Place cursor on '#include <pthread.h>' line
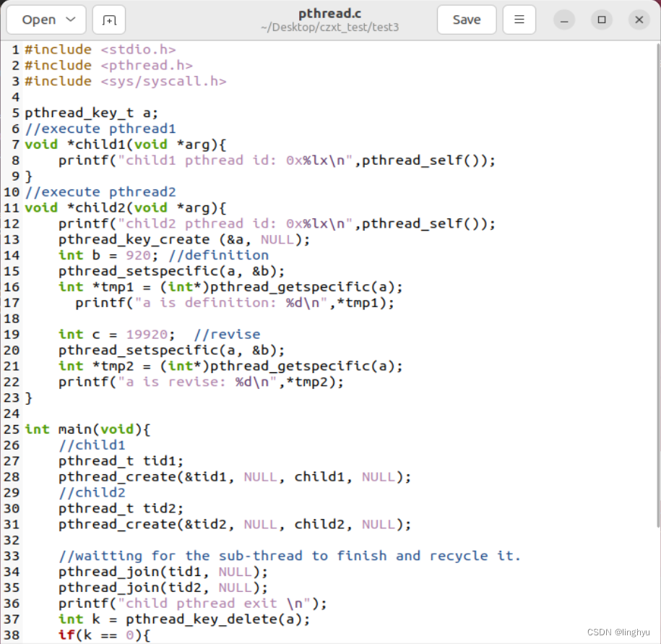Viewport: 661px width, 644px height. 109,66
